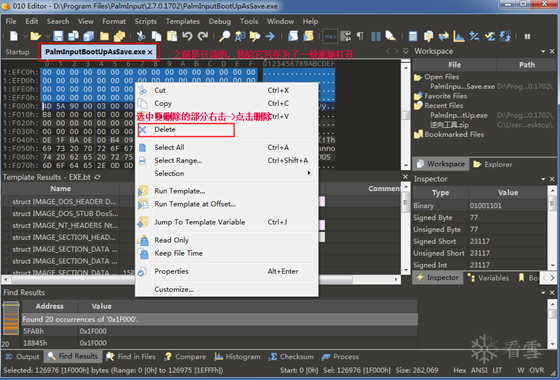Close the PalmInputBootUpAsSave.exe tab
560x380 pixels.
coord(150,52)
